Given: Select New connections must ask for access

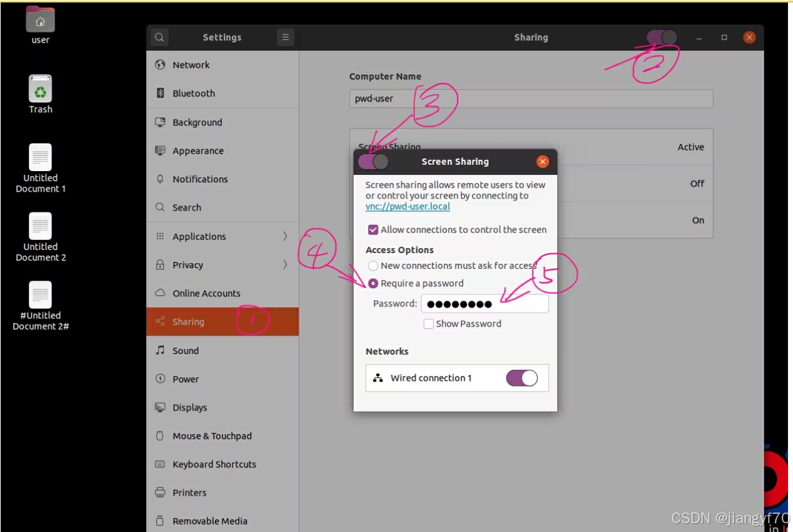Looking at the screenshot, I should 373,266.
